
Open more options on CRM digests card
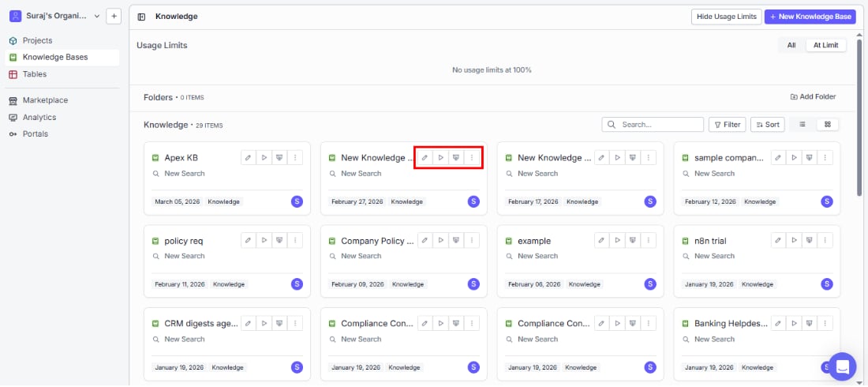(x=295, y=323)
